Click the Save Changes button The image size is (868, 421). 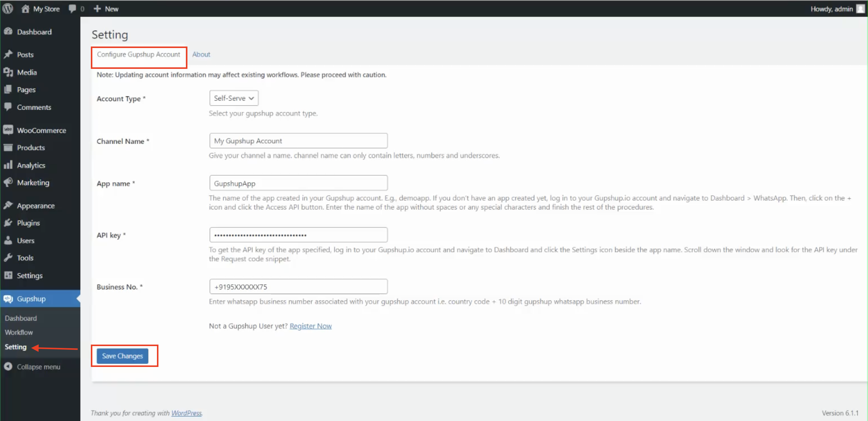tap(123, 356)
